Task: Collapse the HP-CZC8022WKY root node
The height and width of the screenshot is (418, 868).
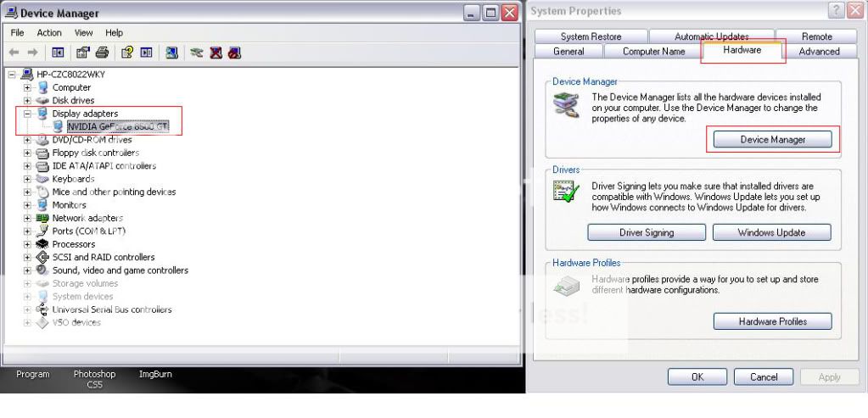Action: (x=12, y=75)
